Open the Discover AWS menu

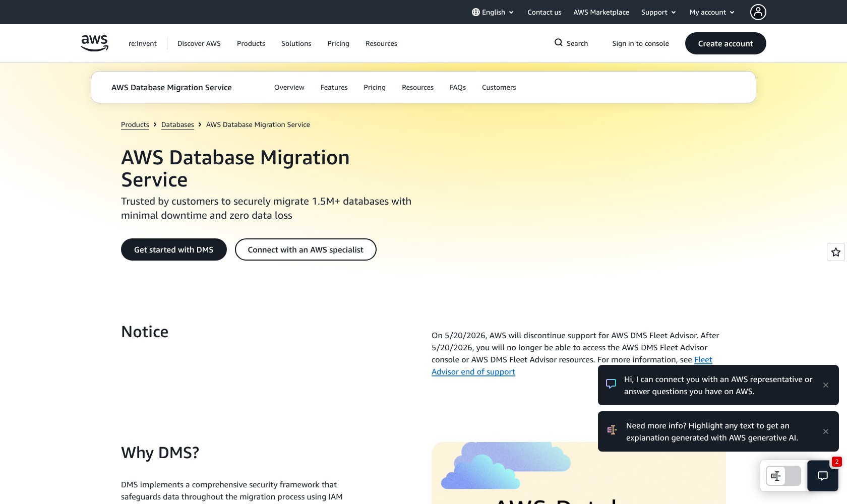(199, 43)
